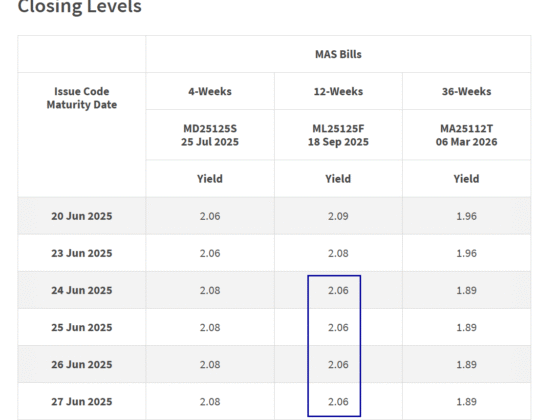Image resolution: width=560 pixels, height=420 pixels.
Task: Select the 25 Jun 2025 row label
Action: click(82, 328)
